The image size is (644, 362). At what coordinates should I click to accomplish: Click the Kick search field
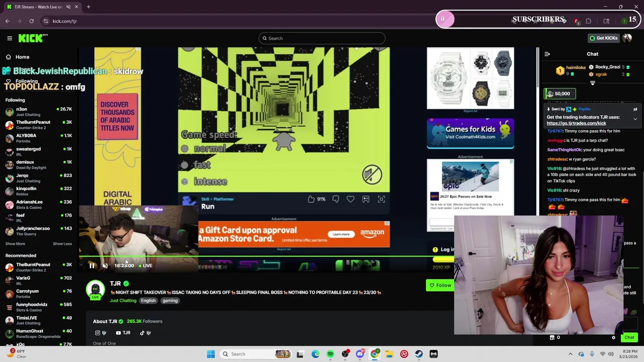322,38
